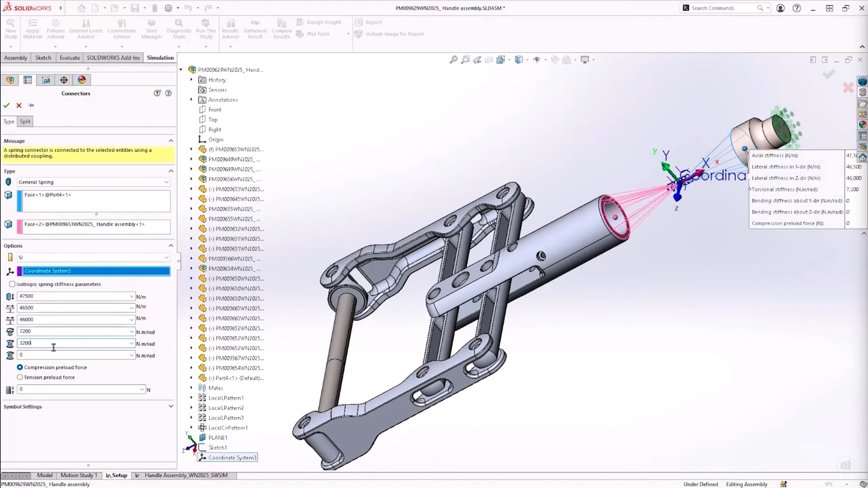Open the SI units dropdown
The height and width of the screenshot is (488, 868).
166,257
